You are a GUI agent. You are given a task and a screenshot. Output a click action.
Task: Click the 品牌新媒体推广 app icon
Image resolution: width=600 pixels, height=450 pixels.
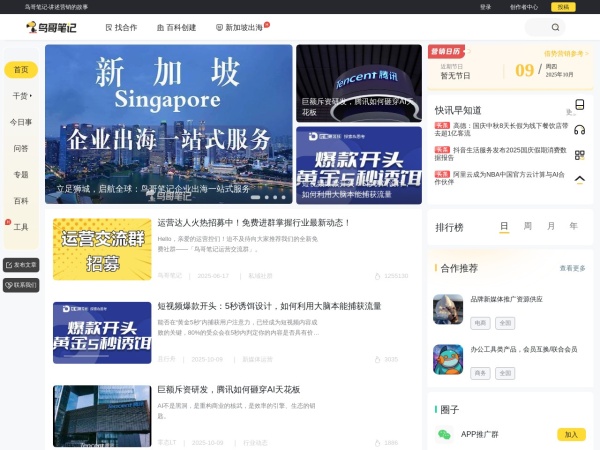click(448, 309)
